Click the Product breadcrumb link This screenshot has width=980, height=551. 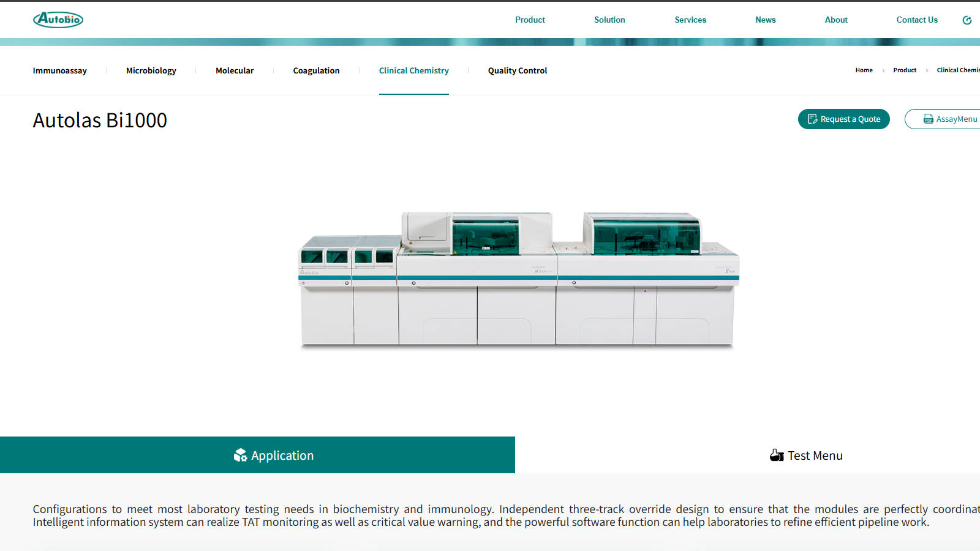click(x=905, y=70)
